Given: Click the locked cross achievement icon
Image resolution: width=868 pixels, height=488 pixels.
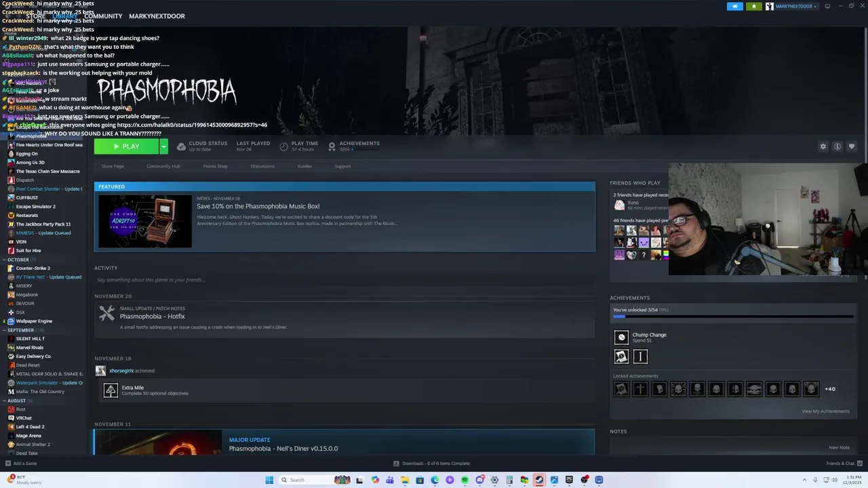Looking at the screenshot, I should [640, 389].
